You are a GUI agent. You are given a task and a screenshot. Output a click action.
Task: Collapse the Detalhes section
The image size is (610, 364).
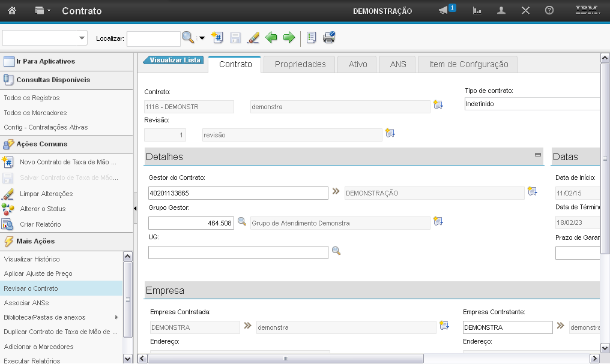pos(538,155)
